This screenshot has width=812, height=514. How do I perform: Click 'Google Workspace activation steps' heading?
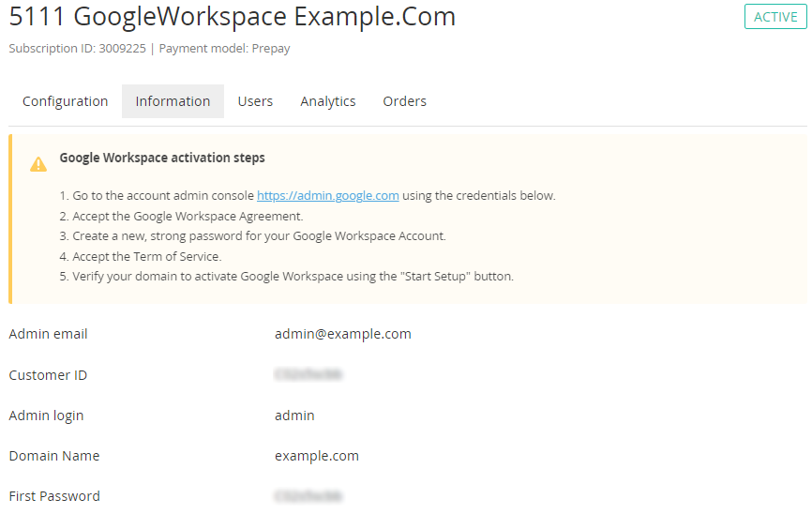162,158
